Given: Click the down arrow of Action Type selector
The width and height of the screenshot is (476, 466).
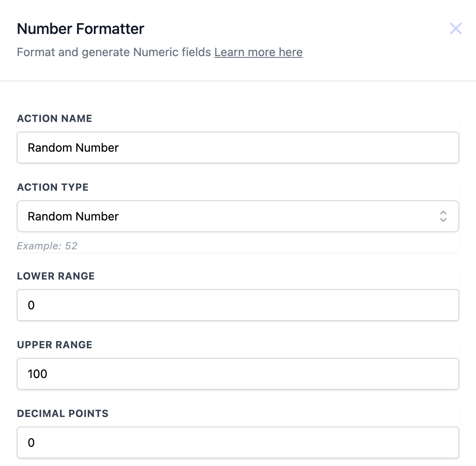Looking at the screenshot, I should click(443, 220).
